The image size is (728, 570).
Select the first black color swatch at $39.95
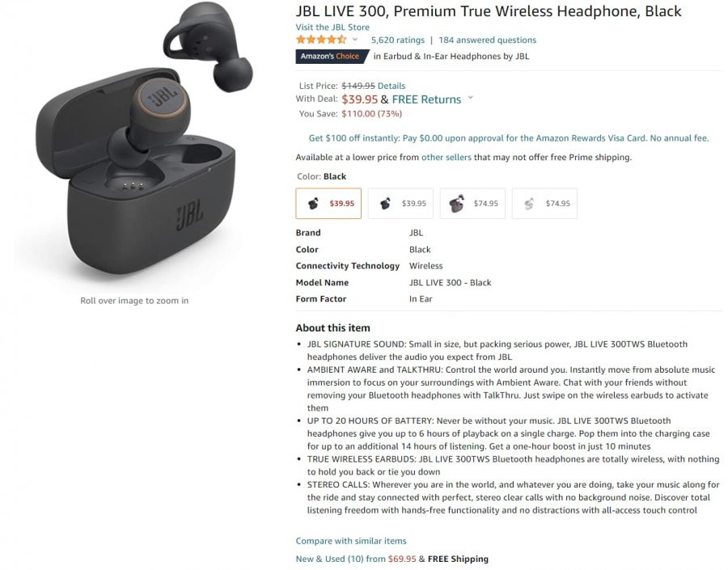click(x=328, y=203)
